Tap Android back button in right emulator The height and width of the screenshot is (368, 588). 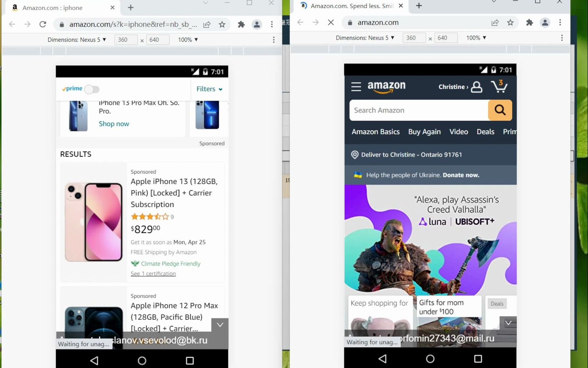[382, 358]
